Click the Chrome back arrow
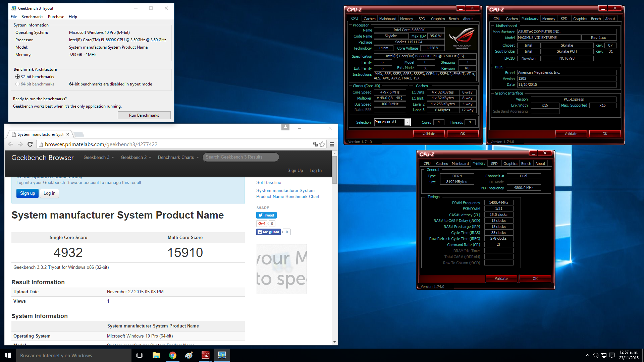 [x=10, y=144]
